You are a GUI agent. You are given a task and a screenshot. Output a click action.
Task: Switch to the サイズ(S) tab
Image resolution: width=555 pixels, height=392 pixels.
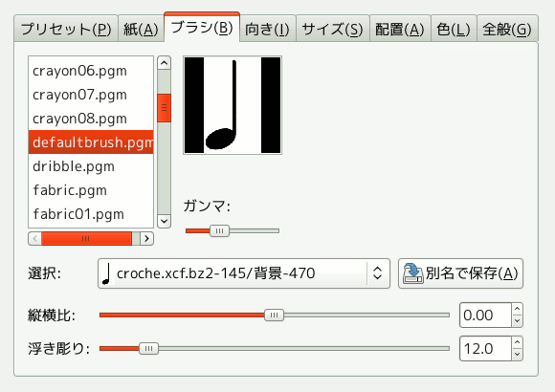click(333, 29)
